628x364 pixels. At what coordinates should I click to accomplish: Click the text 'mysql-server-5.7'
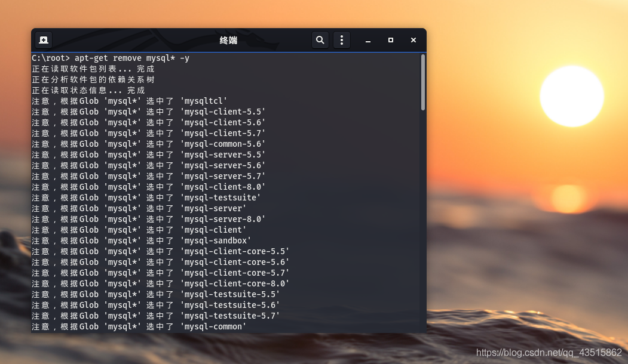click(223, 177)
